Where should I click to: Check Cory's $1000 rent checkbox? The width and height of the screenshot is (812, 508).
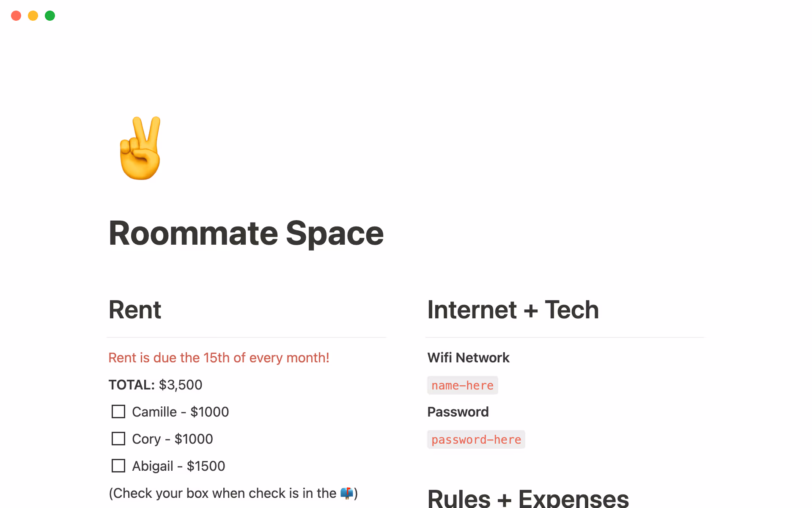coord(118,439)
